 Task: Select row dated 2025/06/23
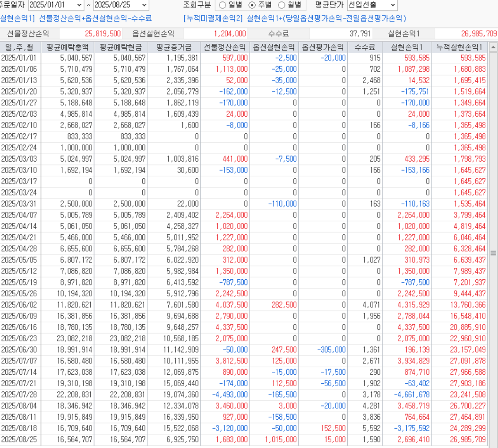pos(244,338)
